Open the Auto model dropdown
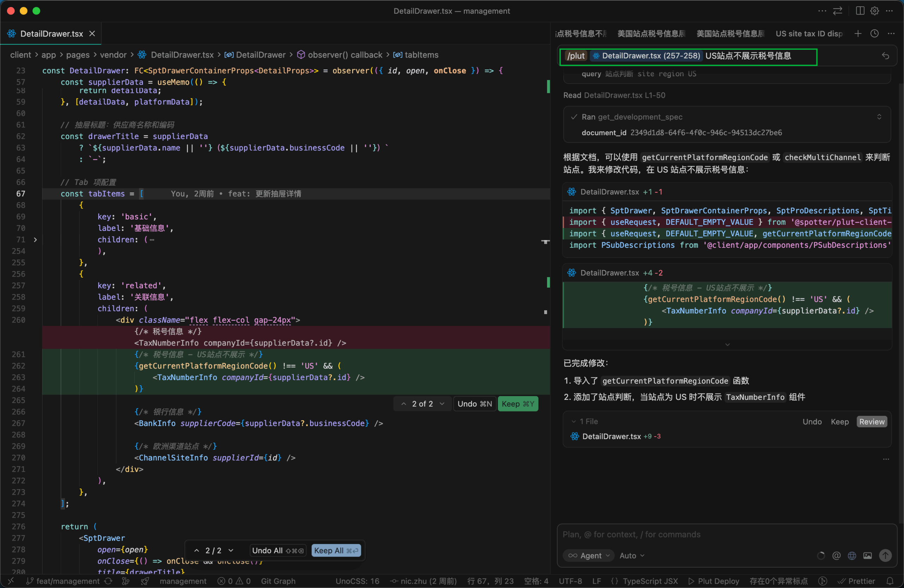 [632, 556]
